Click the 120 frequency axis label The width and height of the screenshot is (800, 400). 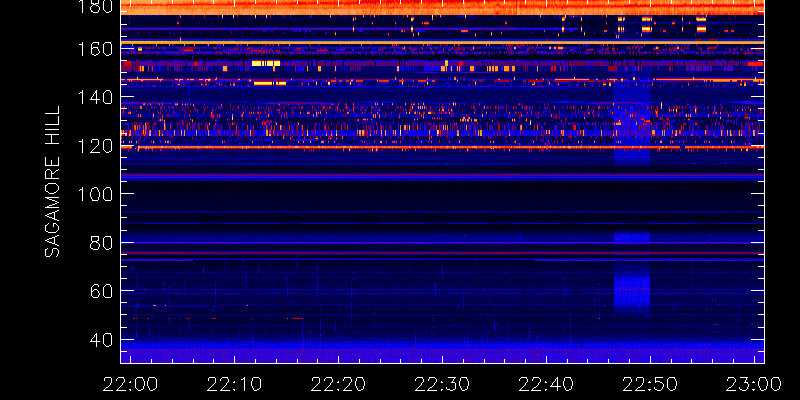[95, 146]
